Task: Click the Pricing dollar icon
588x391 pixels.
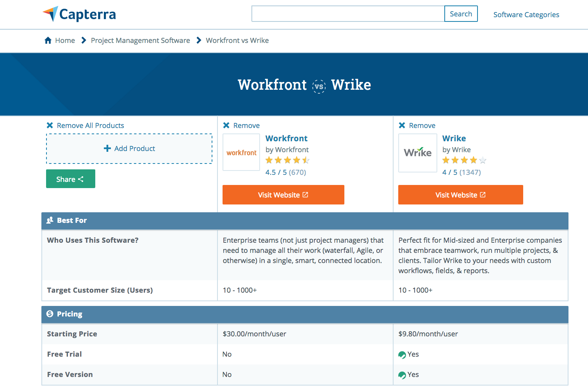Action: 50,314
